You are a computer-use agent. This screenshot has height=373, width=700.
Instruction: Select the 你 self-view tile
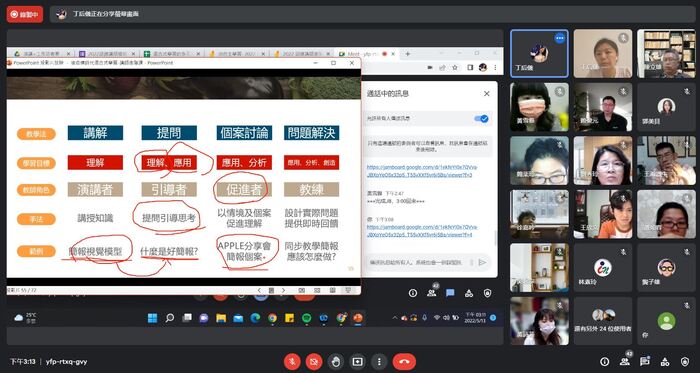click(666, 321)
